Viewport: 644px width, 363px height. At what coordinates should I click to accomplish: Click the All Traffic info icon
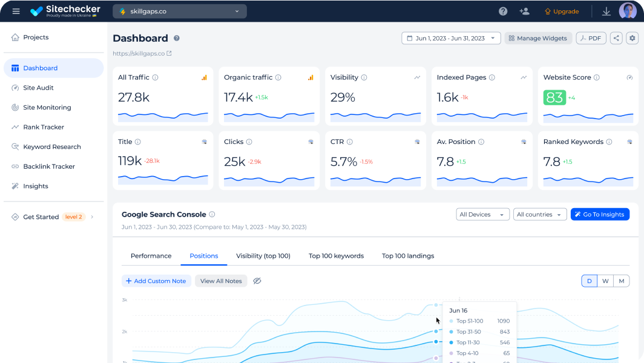(155, 77)
